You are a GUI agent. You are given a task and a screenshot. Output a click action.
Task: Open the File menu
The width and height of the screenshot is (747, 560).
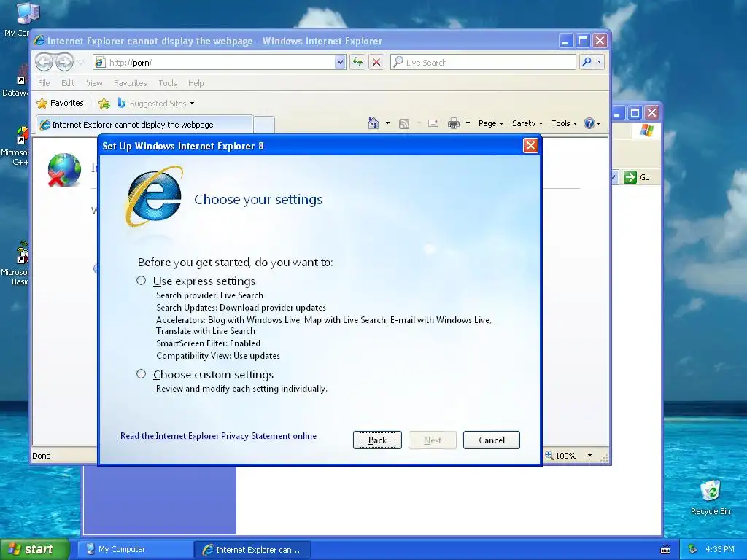pos(44,83)
